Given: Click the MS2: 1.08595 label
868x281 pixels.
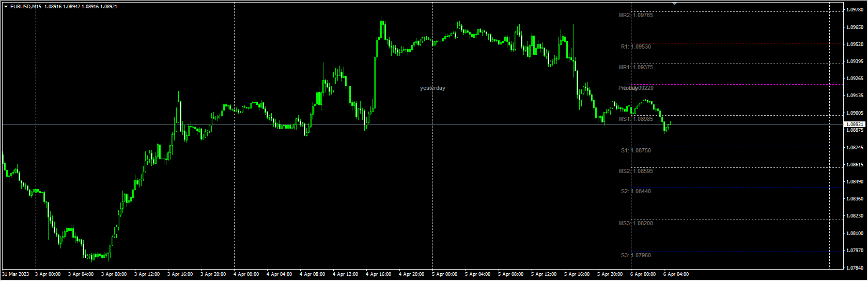Looking at the screenshot, I should tap(636, 171).
